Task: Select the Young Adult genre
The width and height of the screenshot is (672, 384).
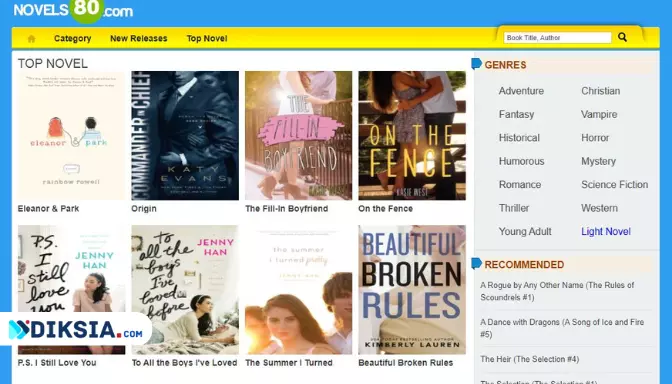Action: coord(525,231)
